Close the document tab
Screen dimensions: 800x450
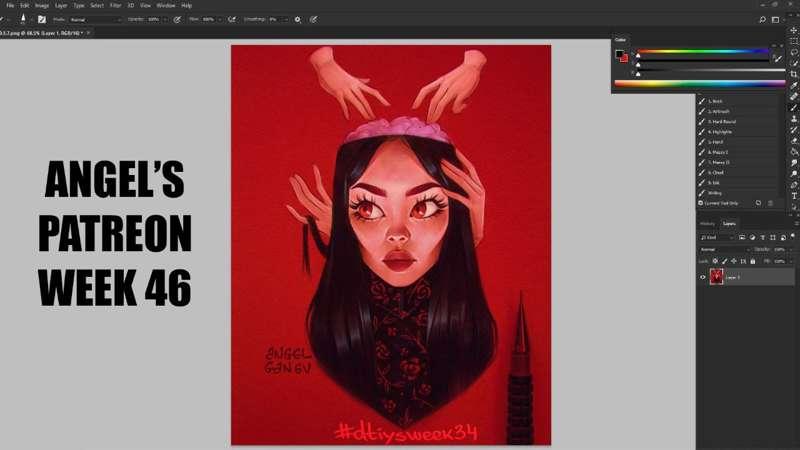point(88,33)
